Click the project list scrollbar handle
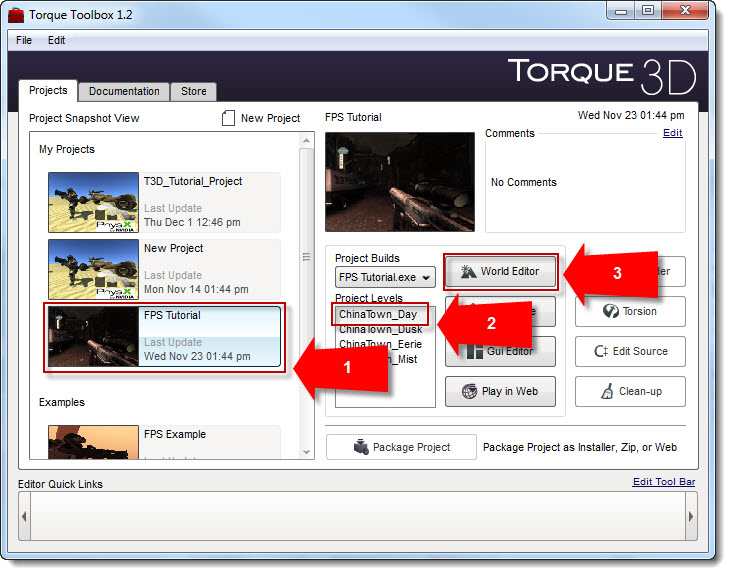Viewport: 731px width, 575px height. (306, 257)
